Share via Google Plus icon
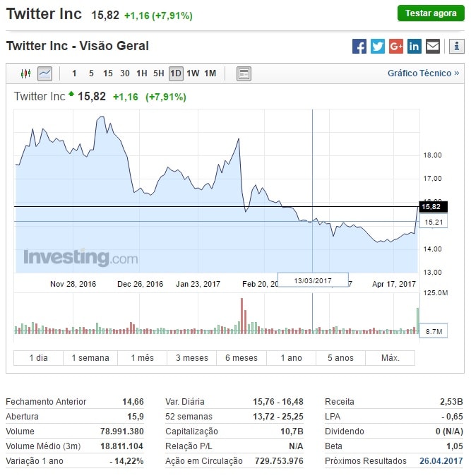 (x=396, y=47)
